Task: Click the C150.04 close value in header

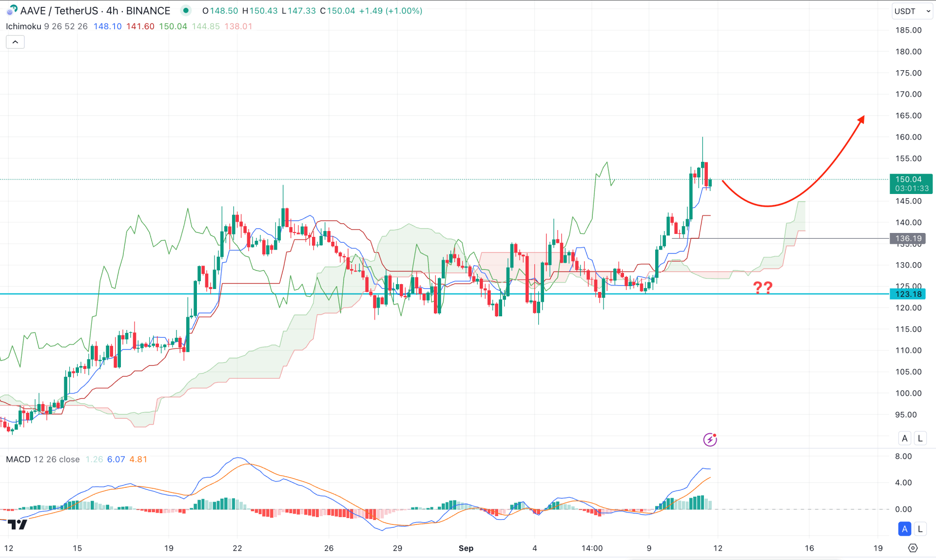Action: 337,11
